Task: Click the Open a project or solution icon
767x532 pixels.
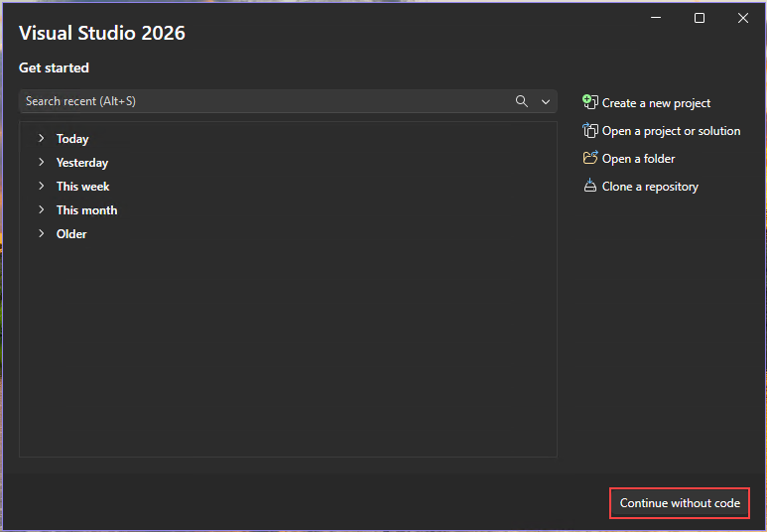Action: 590,131
